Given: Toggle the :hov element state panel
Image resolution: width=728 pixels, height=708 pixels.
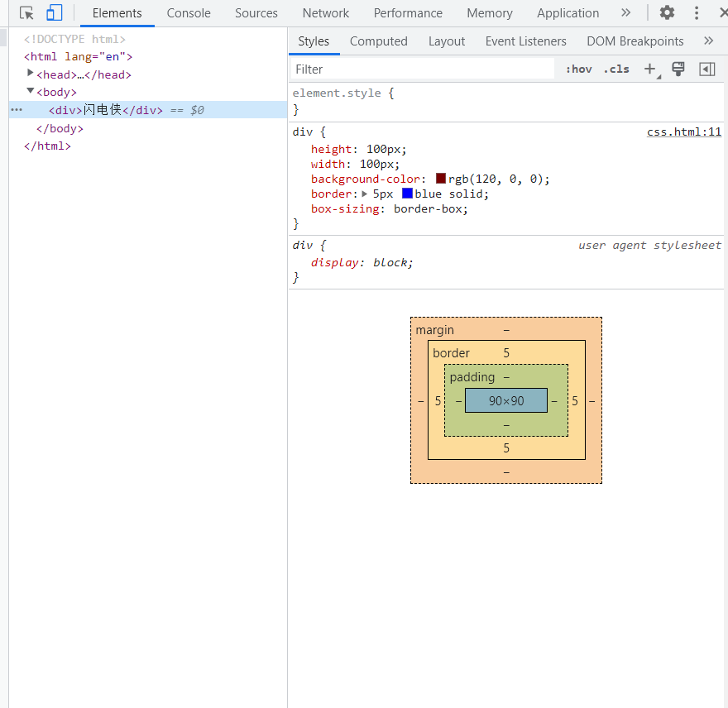Looking at the screenshot, I should point(578,69).
